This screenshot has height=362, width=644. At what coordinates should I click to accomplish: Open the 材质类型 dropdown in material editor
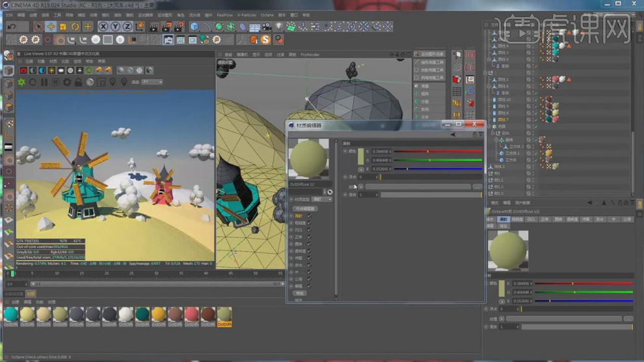(321, 199)
